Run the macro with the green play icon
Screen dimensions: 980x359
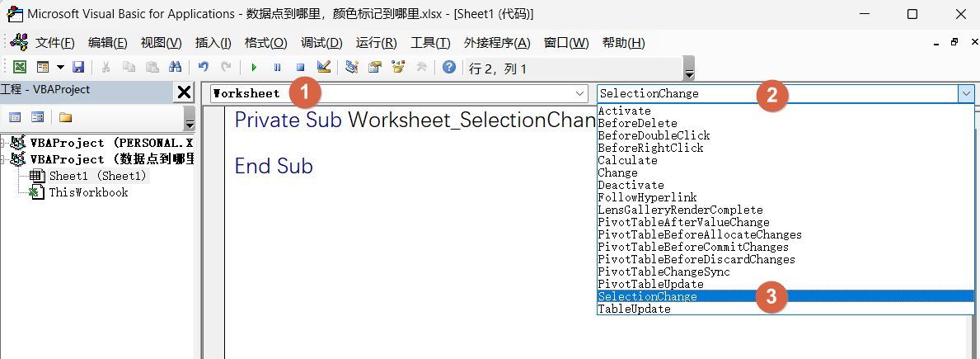[254, 68]
